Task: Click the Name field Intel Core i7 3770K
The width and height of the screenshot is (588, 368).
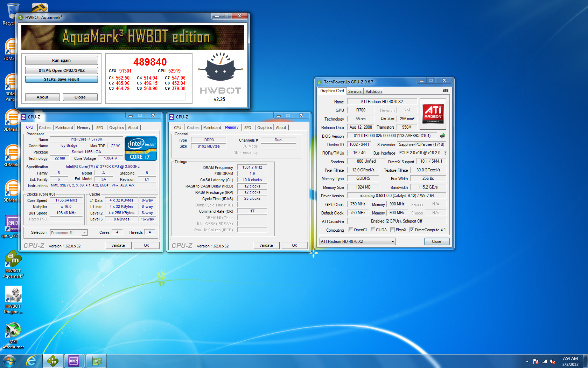Action: [86, 139]
